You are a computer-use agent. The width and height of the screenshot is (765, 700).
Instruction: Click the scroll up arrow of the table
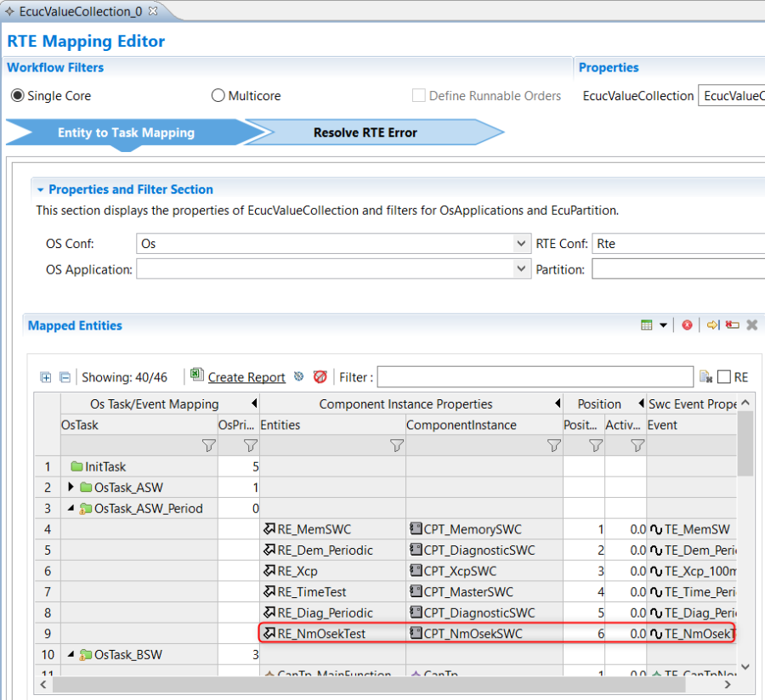pyautogui.click(x=745, y=403)
